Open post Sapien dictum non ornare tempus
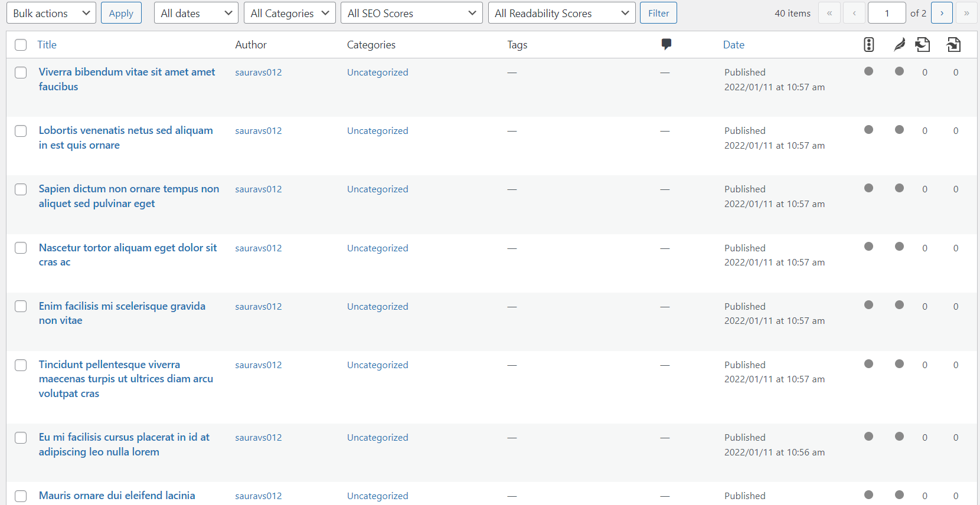This screenshot has width=980, height=505. click(x=129, y=196)
